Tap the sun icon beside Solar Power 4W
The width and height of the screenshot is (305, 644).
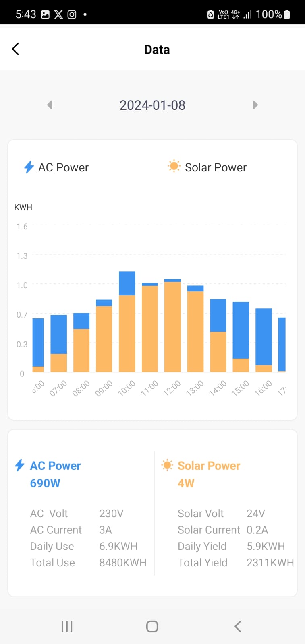tap(167, 465)
